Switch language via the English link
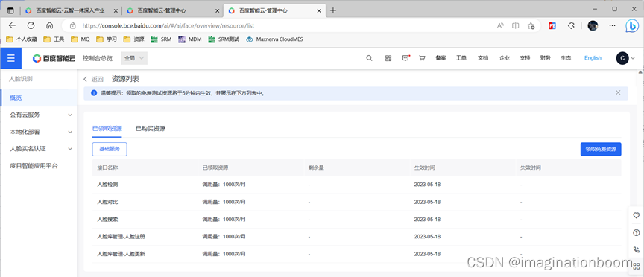This screenshot has height=277, width=644. [593, 58]
